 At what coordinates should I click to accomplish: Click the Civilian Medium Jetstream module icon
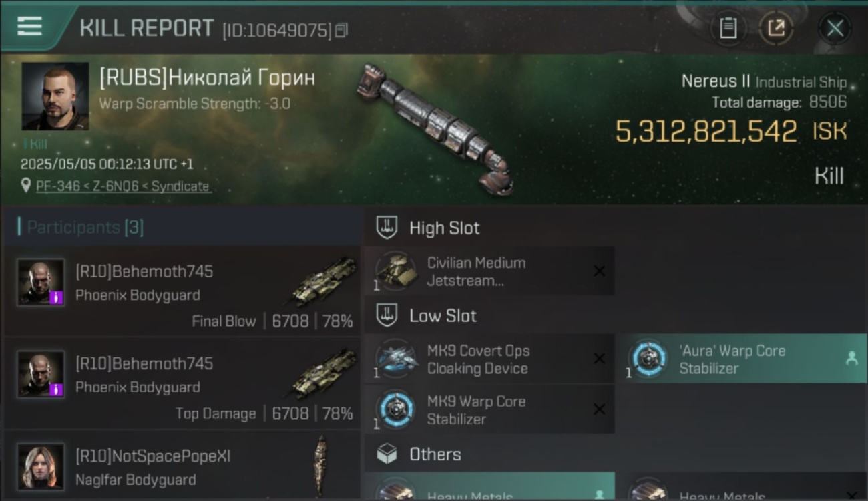click(x=397, y=271)
